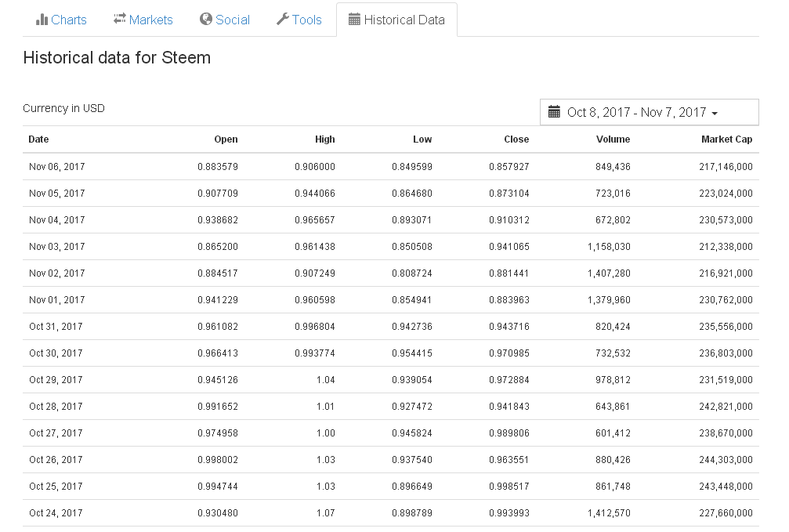Select the Nov 05, 2017 date cell
The image size is (789, 532).
click(x=57, y=194)
